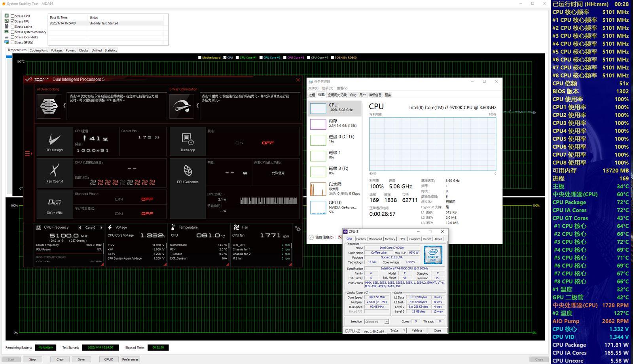Switch to the Voltages tab in AIDA64
633x364 pixels.
pos(57,50)
